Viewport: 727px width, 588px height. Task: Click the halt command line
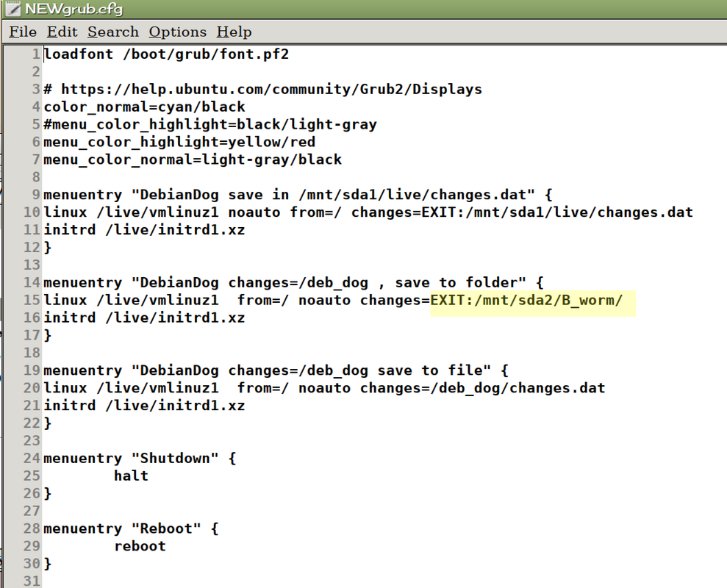pos(131,476)
